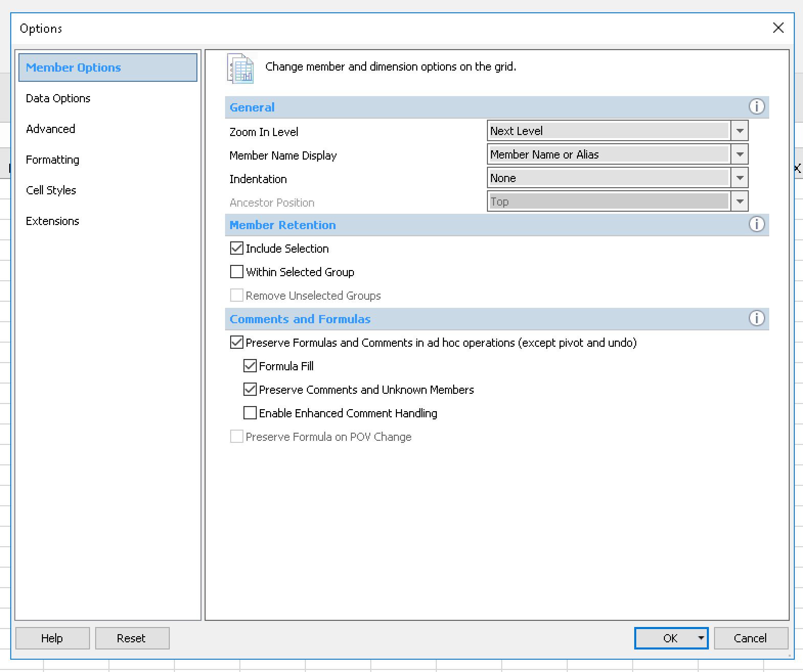This screenshot has height=672, width=803.
Task: Open Help from the dialog footer
Action: coord(52,638)
